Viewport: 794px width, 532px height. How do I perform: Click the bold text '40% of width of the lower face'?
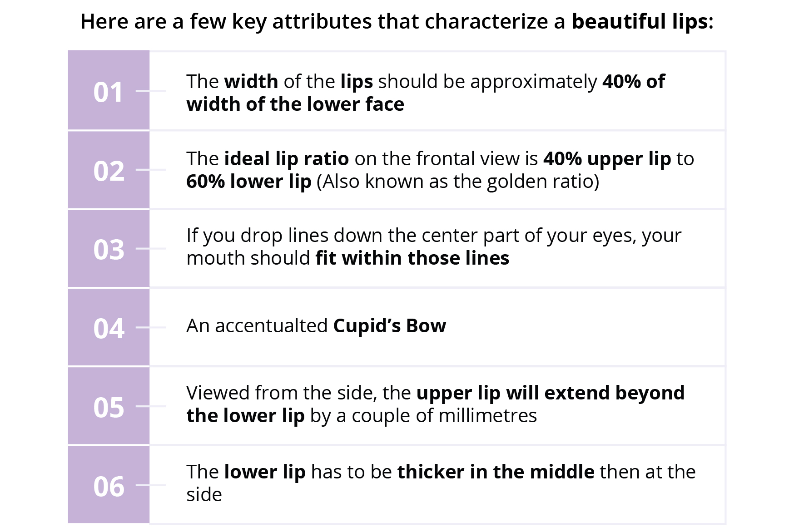click(426, 93)
